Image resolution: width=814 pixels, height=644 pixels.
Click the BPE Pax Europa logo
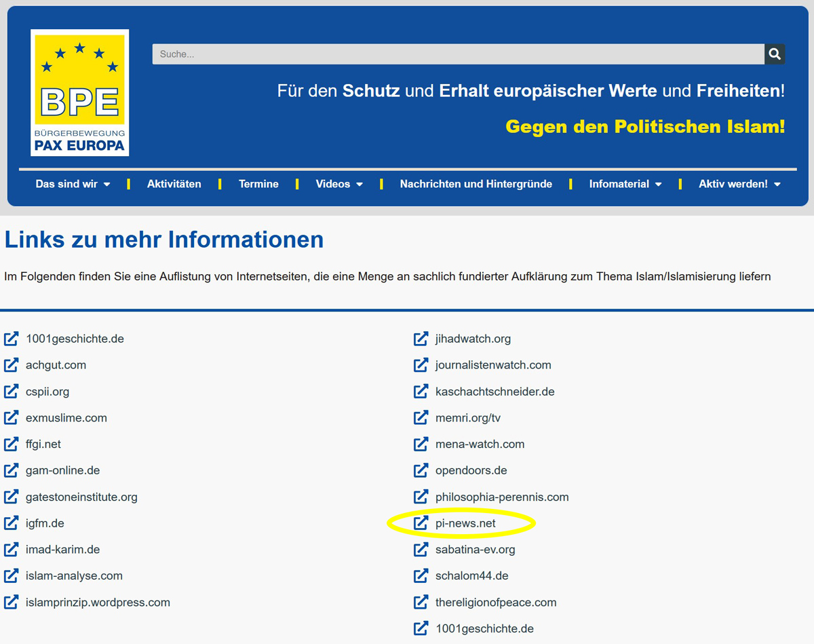tap(80, 92)
